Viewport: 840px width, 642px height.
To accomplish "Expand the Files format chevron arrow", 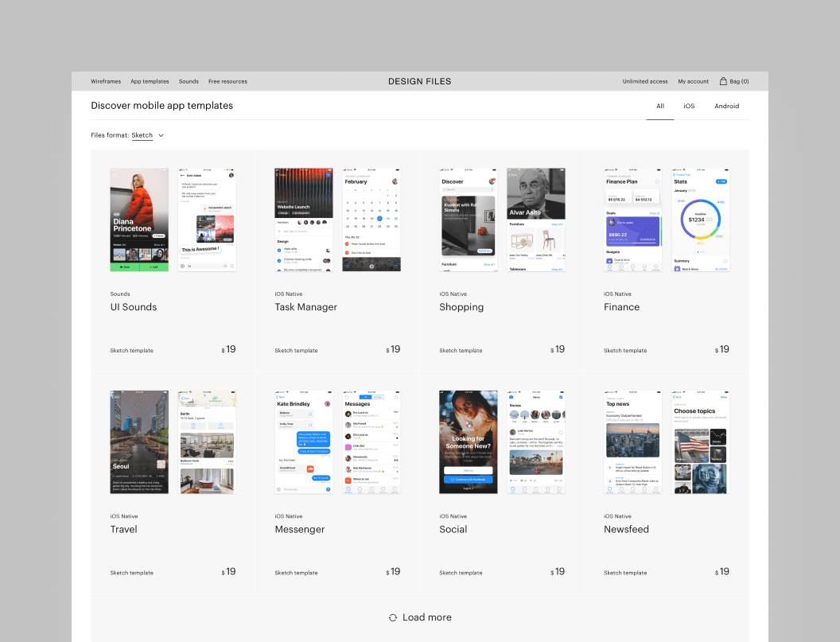I will [x=161, y=135].
